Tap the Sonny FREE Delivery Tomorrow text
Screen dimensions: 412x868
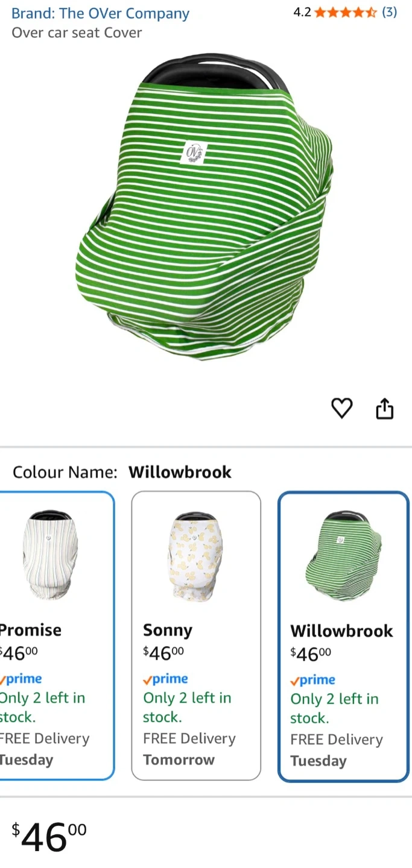click(x=189, y=749)
